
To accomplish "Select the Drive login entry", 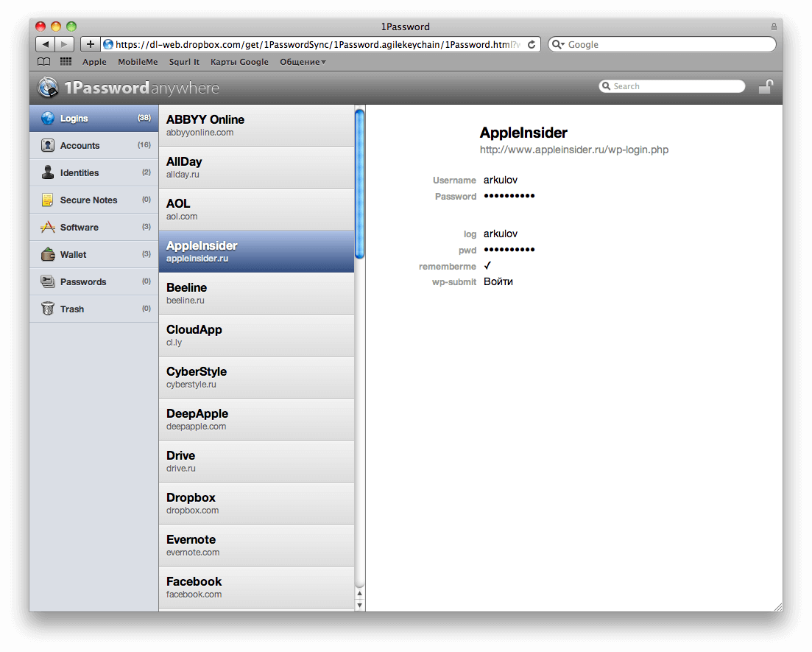I will [256, 461].
